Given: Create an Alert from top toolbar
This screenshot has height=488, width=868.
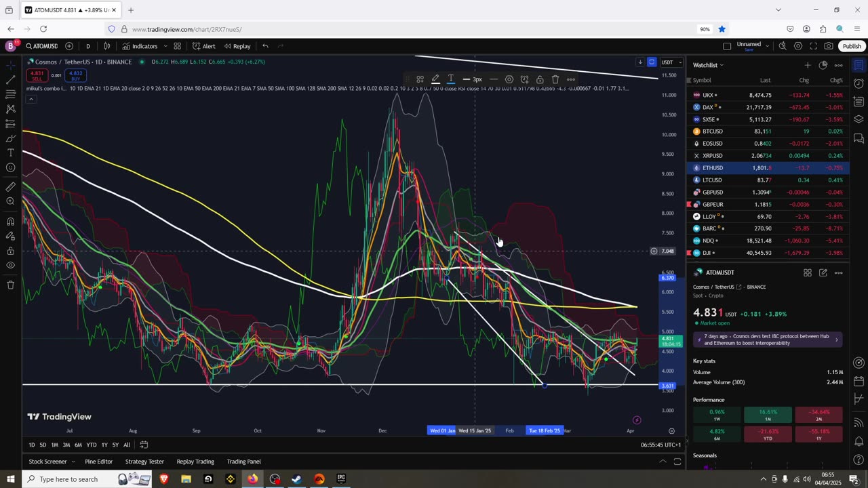Looking at the screenshot, I should point(203,46).
